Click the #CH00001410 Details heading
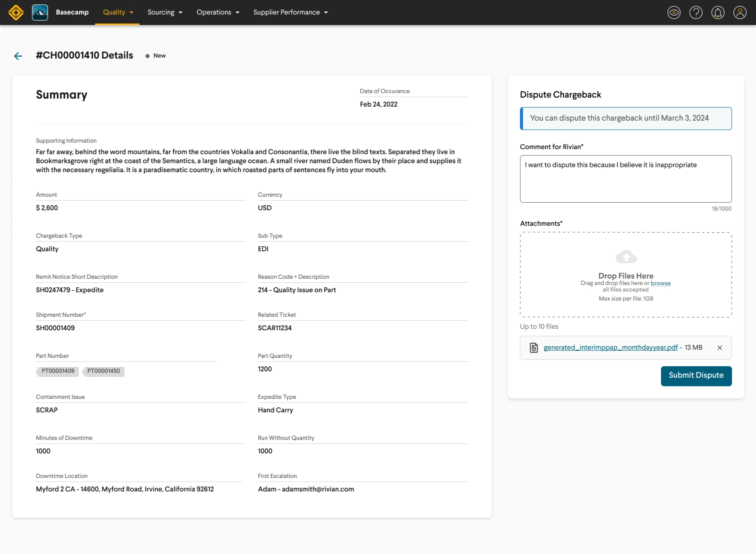Screen dimensions: 756x554 point(84,56)
